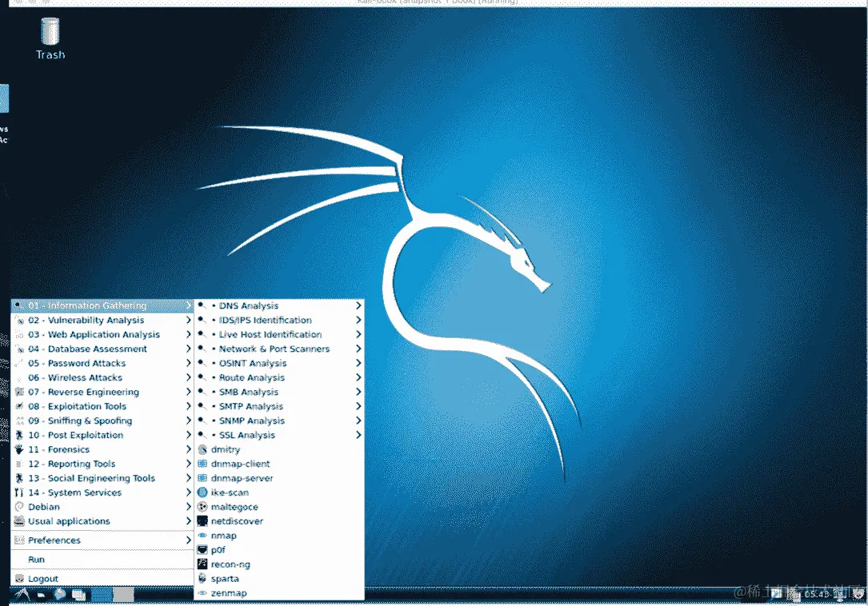The image size is (868, 606).
Task: Click the 08 - Exploitation Tools icon
Action: pos(19,406)
